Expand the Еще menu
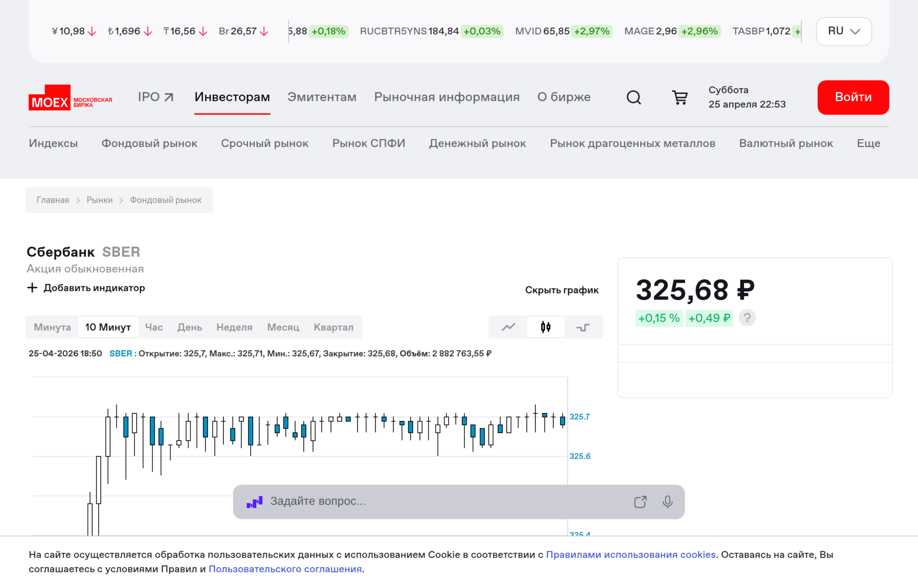 869,143
